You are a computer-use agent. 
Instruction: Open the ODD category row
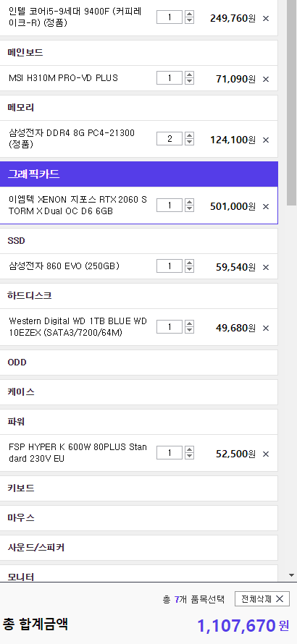pyautogui.click(x=139, y=363)
